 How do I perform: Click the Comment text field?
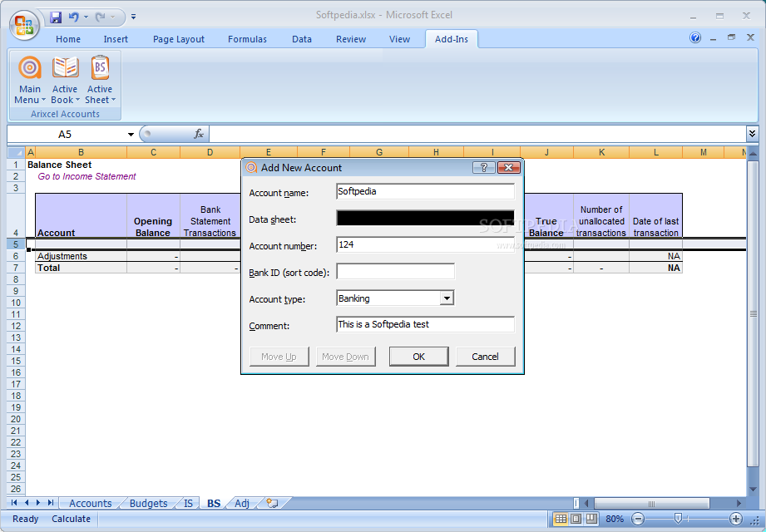tap(425, 324)
